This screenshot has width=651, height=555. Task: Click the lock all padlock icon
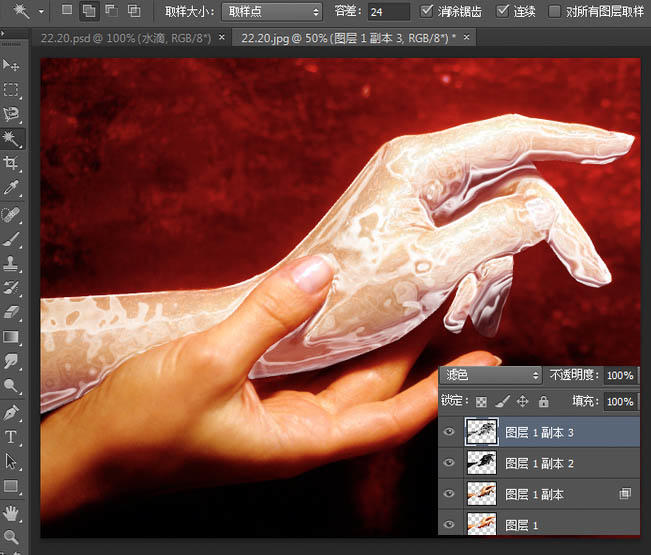pyautogui.click(x=543, y=401)
